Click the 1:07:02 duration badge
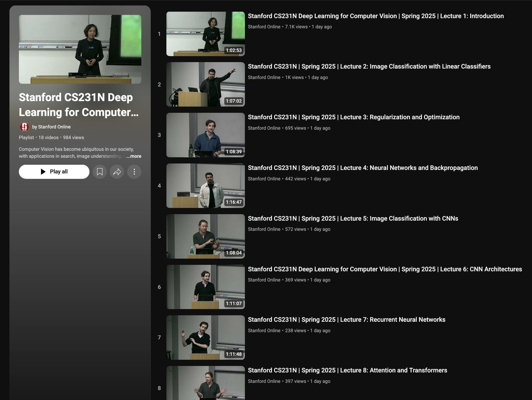The width and height of the screenshot is (532, 400). [x=234, y=101]
